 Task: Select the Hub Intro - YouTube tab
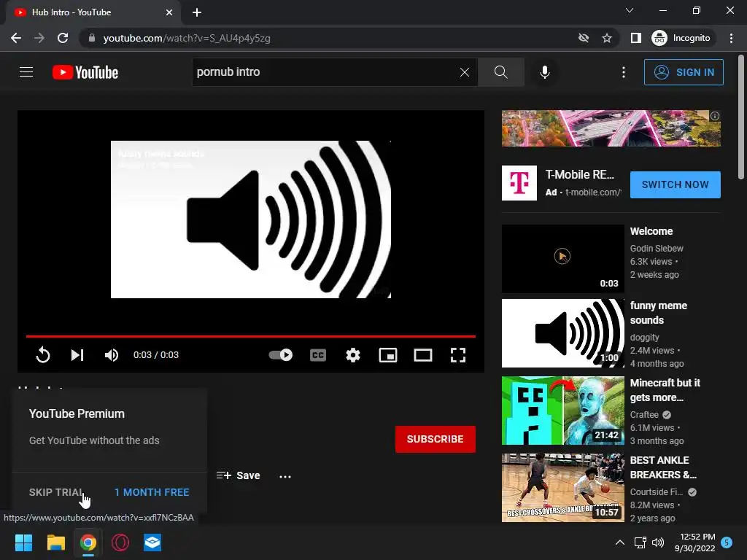(x=93, y=12)
